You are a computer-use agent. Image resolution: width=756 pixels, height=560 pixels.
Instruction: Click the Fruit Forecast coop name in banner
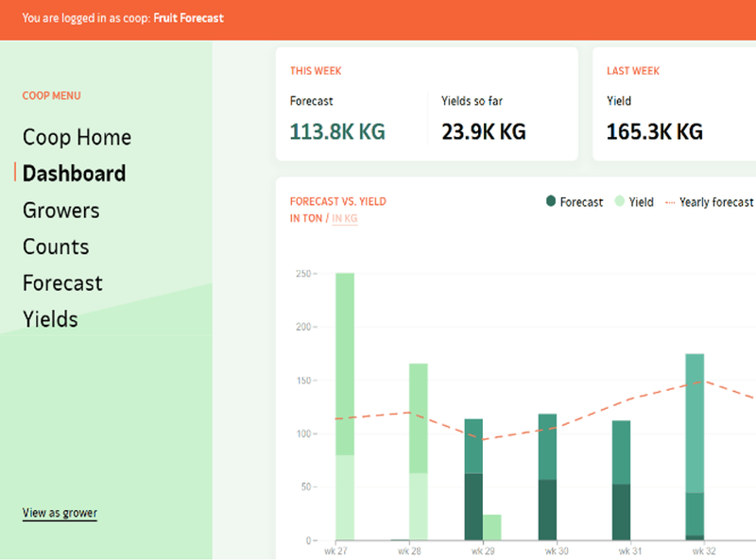click(x=188, y=18)
